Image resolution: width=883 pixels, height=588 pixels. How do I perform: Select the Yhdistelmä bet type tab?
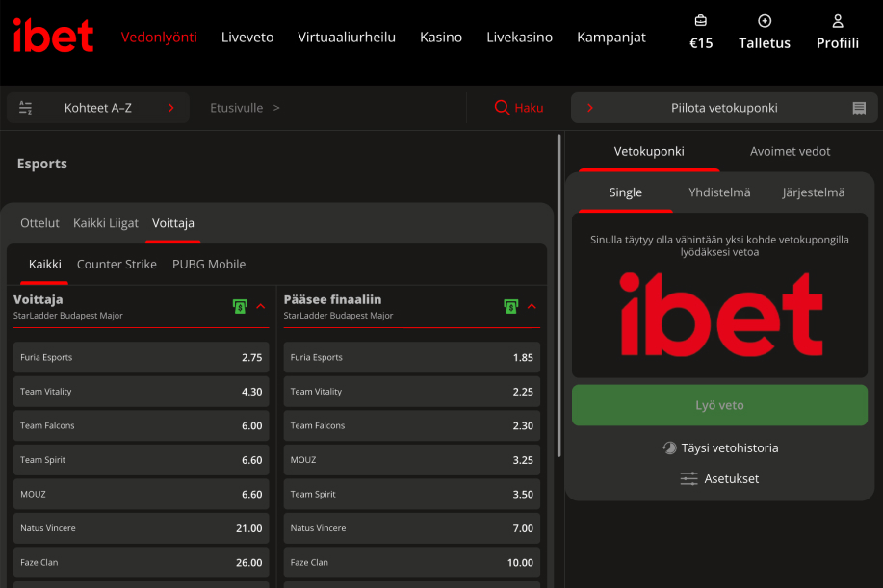tap(719, 192)
